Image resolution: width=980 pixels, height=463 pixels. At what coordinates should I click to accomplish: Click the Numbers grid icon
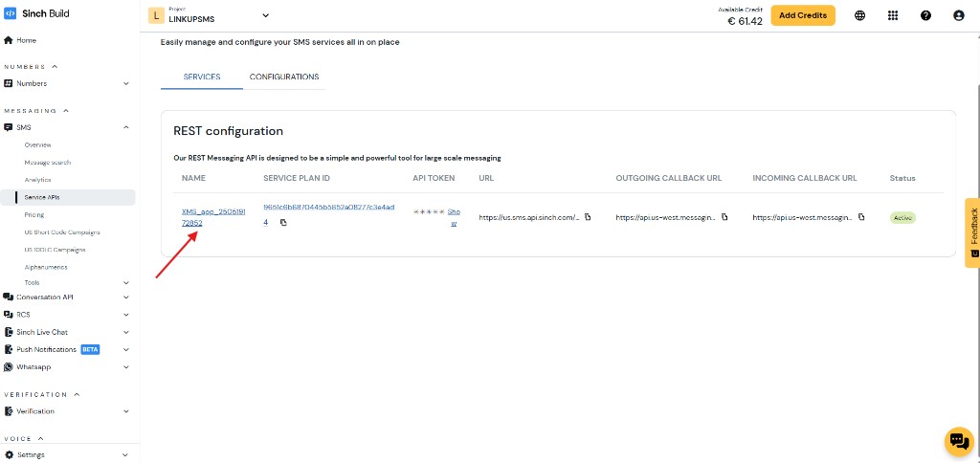[8, 84]
